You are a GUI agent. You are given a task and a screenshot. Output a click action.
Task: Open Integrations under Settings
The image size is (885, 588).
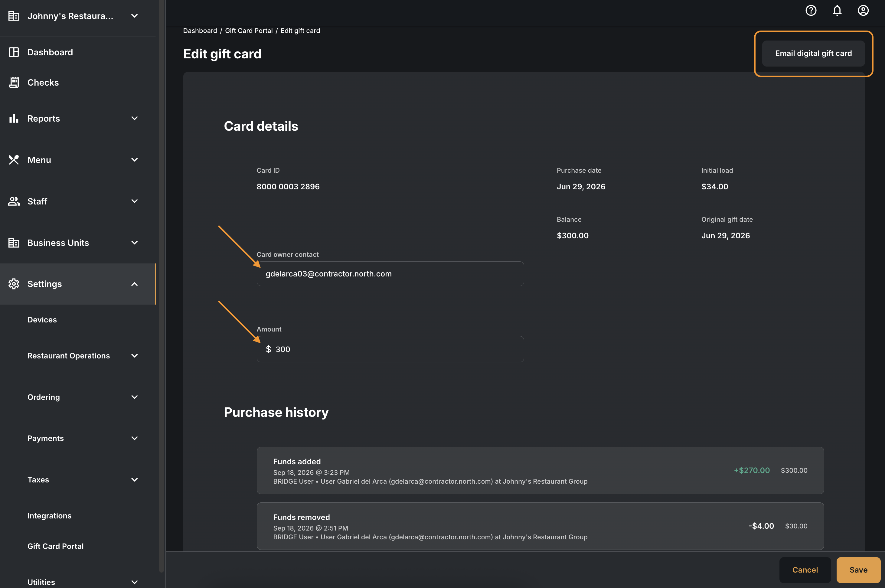(50, 516)
